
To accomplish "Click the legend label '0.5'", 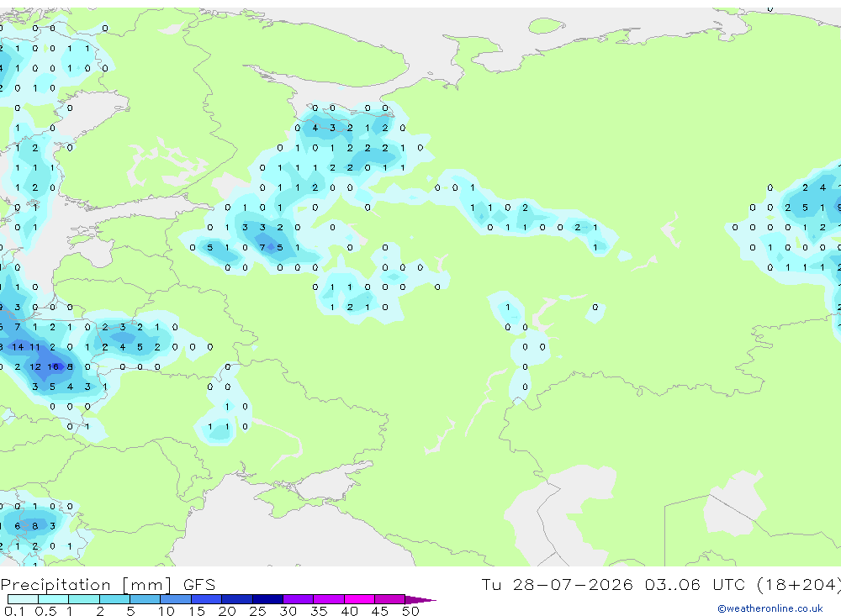I will [45, 611].
